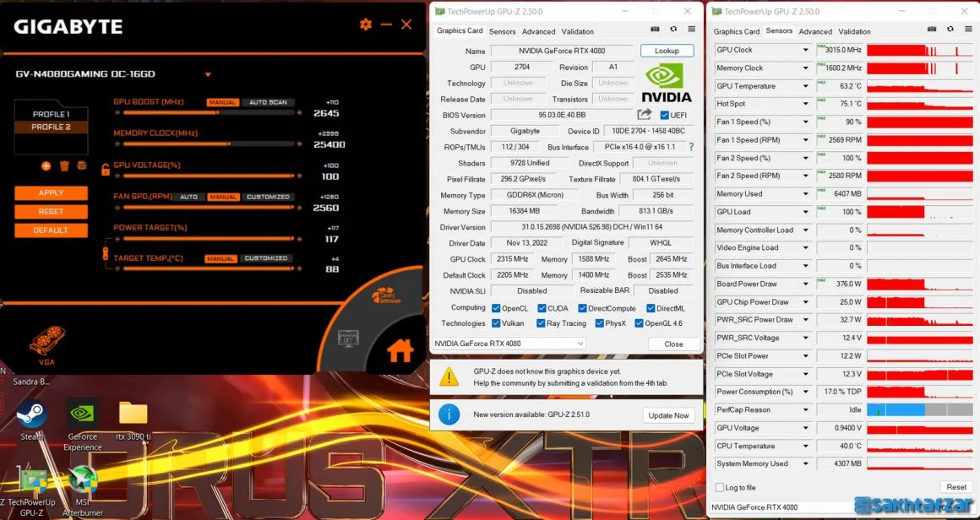Click the minus icon on Target Temp slider
This screenshot has width=980, height=520.
[x=117, y=269]
